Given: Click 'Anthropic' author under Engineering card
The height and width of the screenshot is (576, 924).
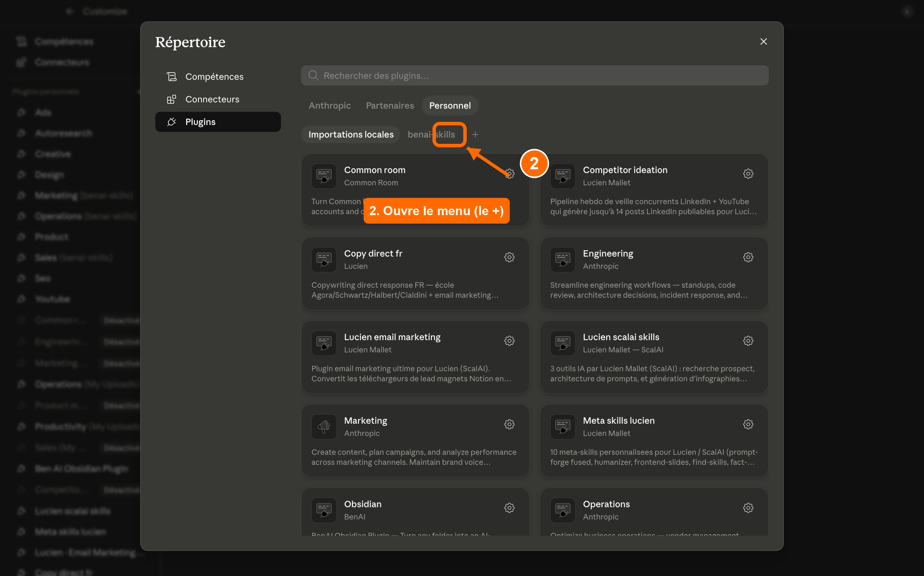Looking at the screenshot, I should (600, 266).
